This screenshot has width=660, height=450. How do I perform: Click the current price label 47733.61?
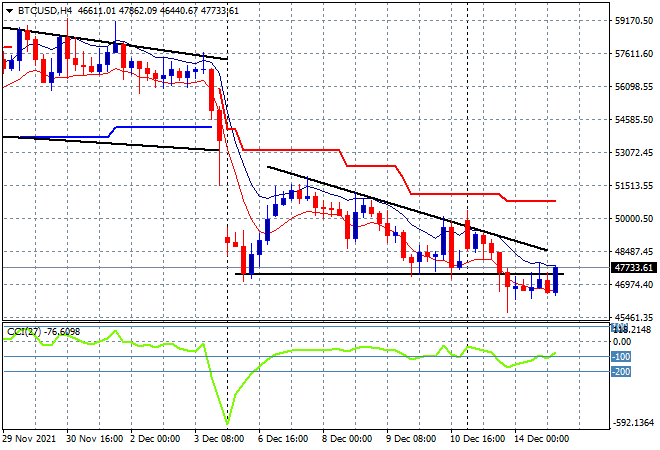coord(633,268)
